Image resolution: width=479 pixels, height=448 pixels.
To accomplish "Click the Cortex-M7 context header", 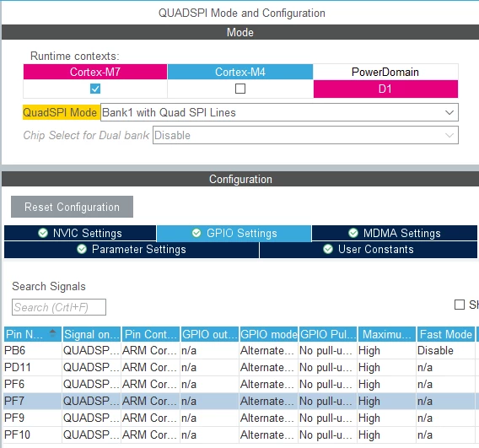I will click(95, 72).
